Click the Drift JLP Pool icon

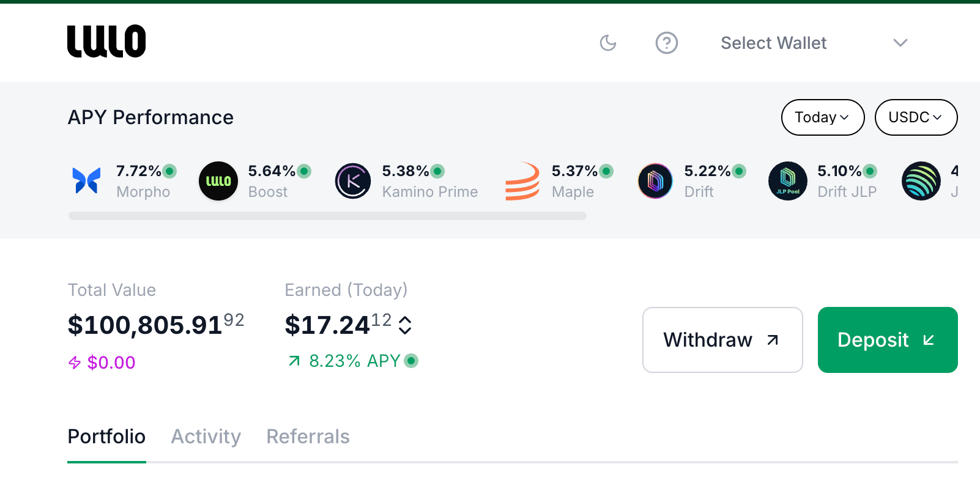click(788, 181)
